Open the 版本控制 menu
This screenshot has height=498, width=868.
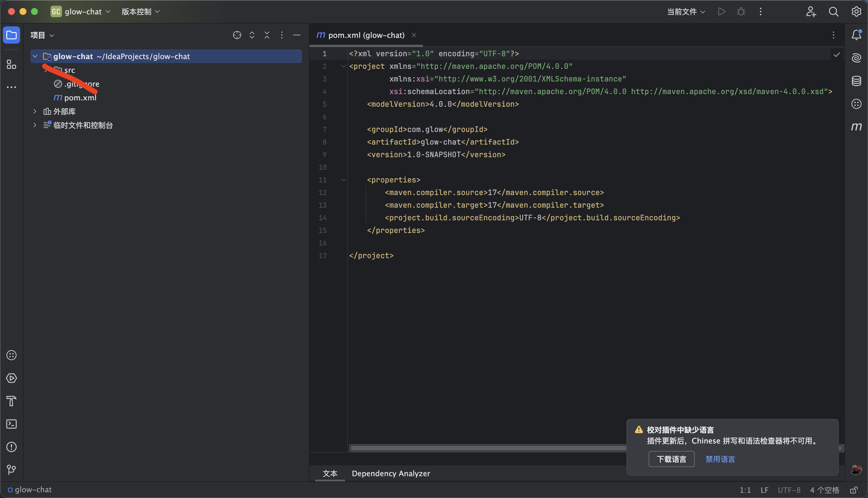(140, 12)
